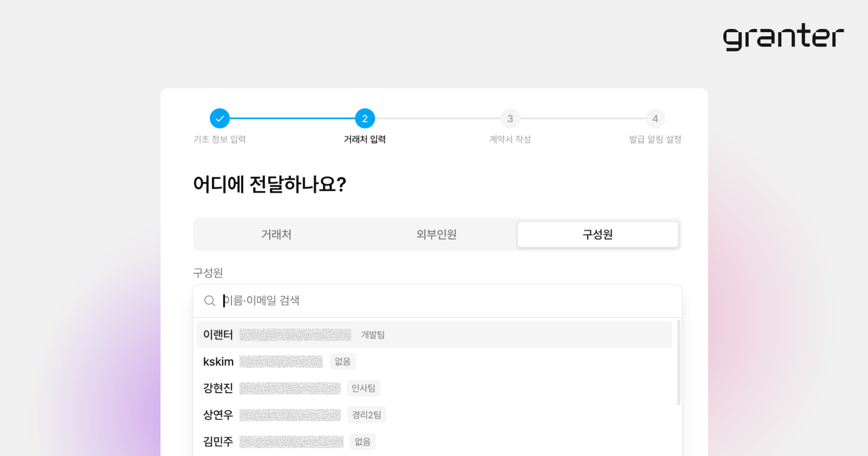Click the 인사팀 team tag
The height and width of the screenshot is (456, 868).
point(363,388)
